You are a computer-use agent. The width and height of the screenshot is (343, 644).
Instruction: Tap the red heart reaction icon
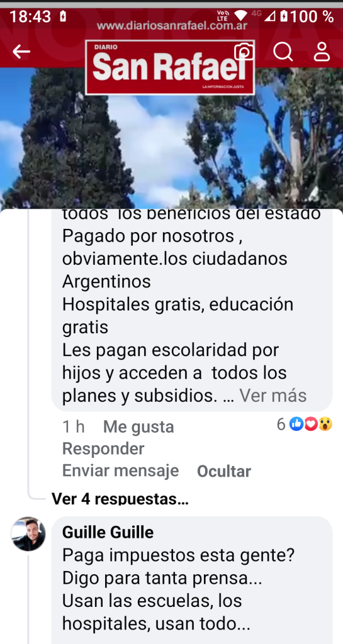(311, 424)
